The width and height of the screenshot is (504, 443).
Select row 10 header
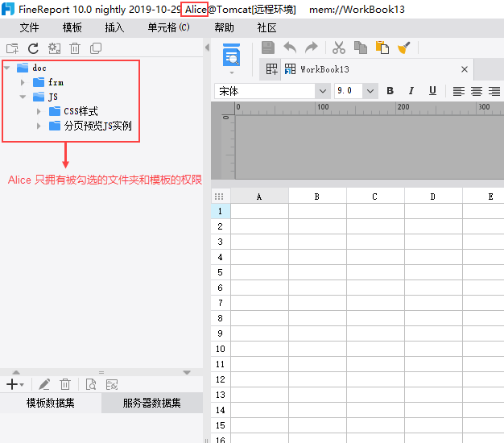[x=220, y=349]
